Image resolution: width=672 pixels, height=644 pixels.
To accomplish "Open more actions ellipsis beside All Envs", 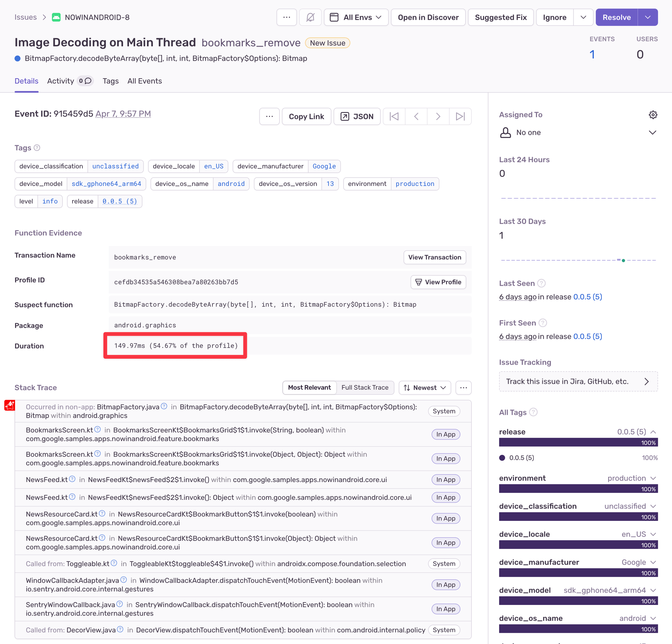I will pos(286,17).
